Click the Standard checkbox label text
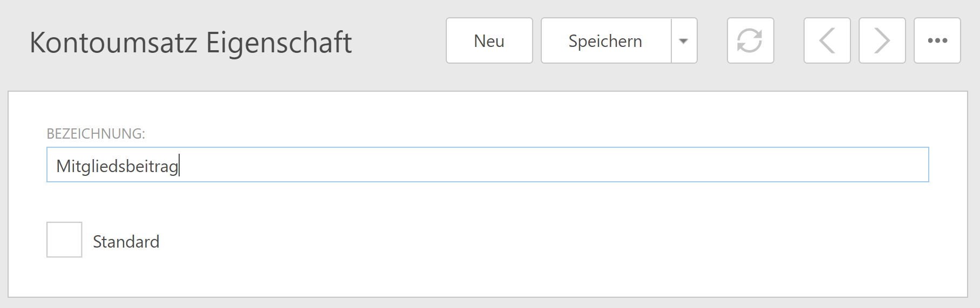The width and height of the screenshot is (980, 308). coord(126,242)
